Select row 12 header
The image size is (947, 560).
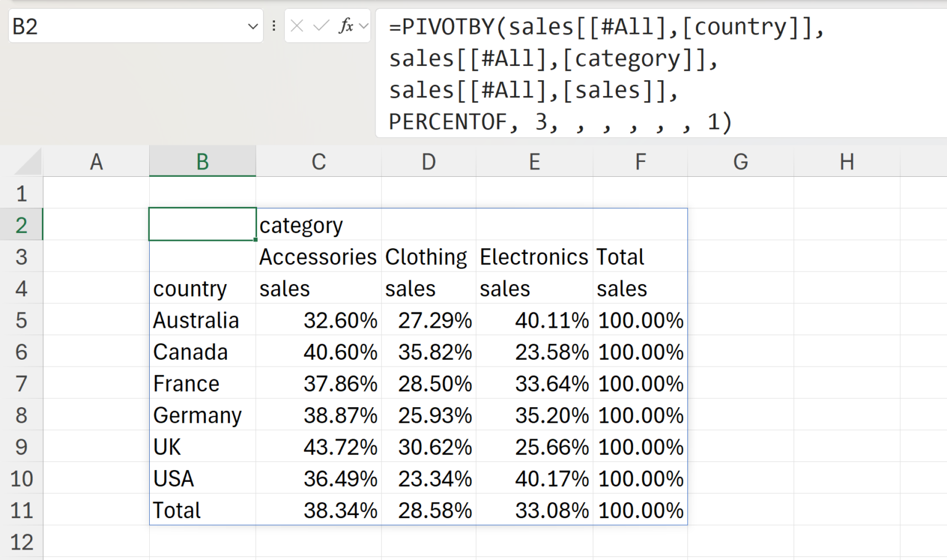click(22, 542)
